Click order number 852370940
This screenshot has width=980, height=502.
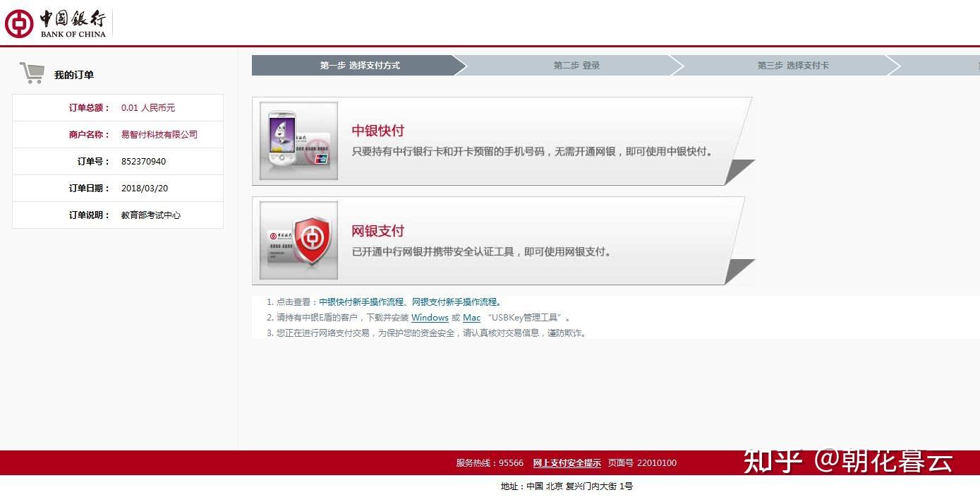click(x=143, y=162)
